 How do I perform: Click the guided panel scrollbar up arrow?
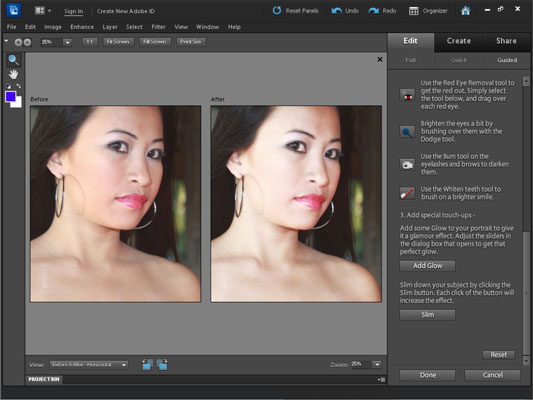pyautogui.click(x=526, y=81)
